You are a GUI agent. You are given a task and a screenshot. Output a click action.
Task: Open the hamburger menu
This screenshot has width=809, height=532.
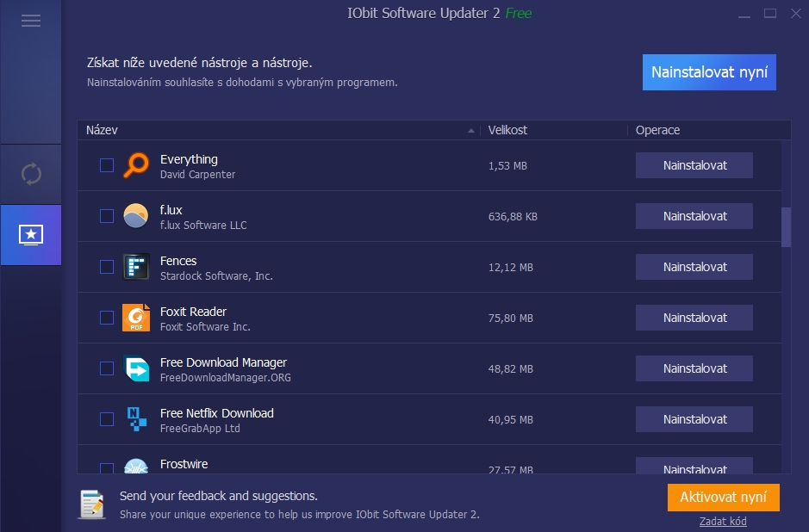click(31, 21)
